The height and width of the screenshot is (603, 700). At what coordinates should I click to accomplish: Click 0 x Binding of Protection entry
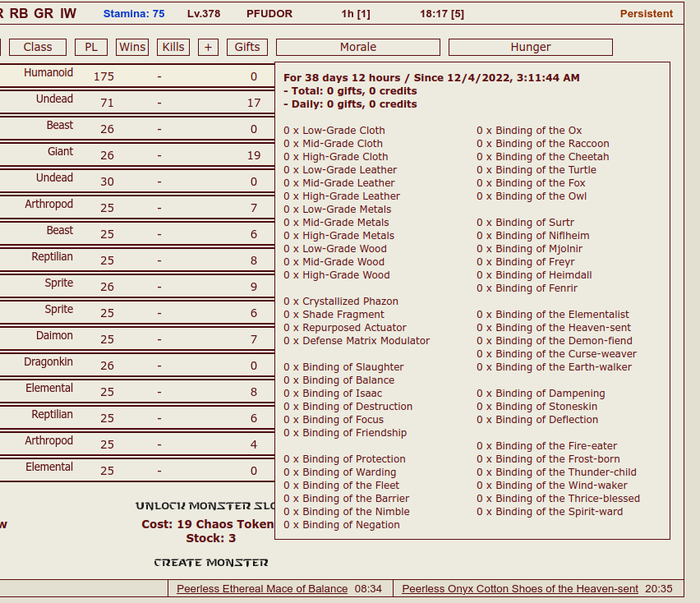[x=344, y=459]
